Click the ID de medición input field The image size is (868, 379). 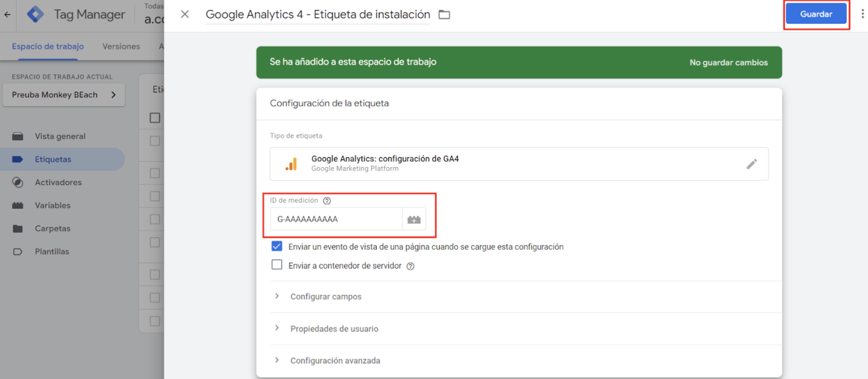click(336, 219)
